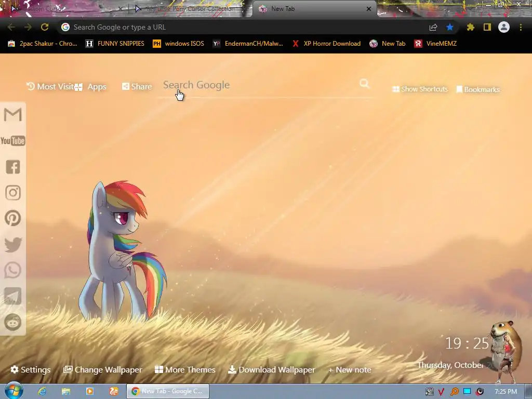Click the orange magnifier tray icon
Image resolution: width=532 pixels, height=399 pixels.
pyautogui.click(x=454, y=392)
